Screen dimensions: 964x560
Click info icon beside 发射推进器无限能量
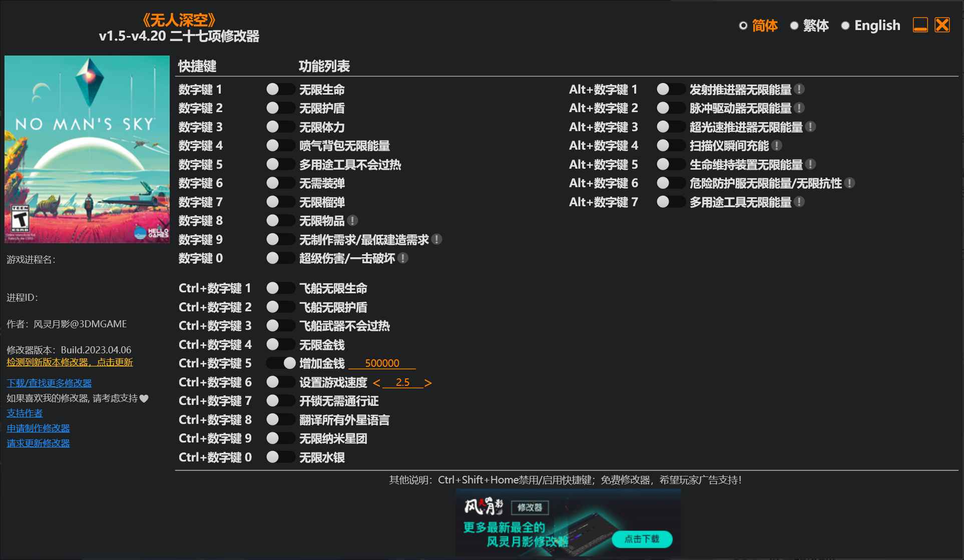tap(800, 89)
